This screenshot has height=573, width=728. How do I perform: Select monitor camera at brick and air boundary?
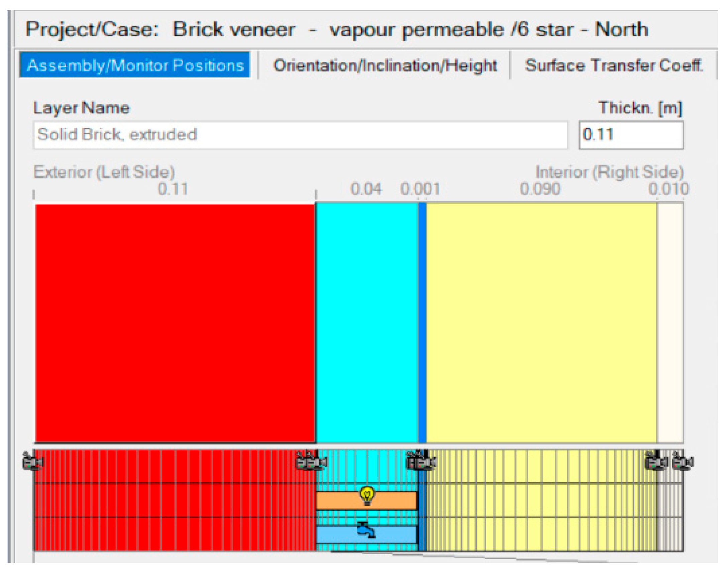pos(311,462)
